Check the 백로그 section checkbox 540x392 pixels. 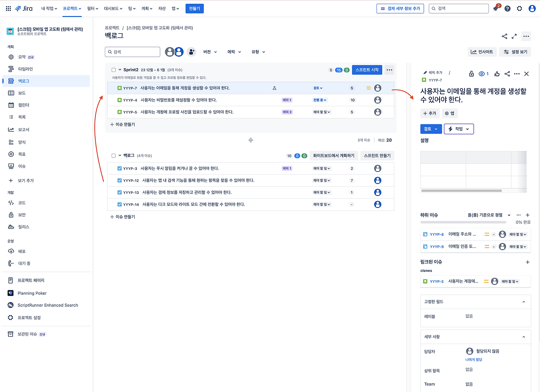pyautogui.click(x=113, y=156)
